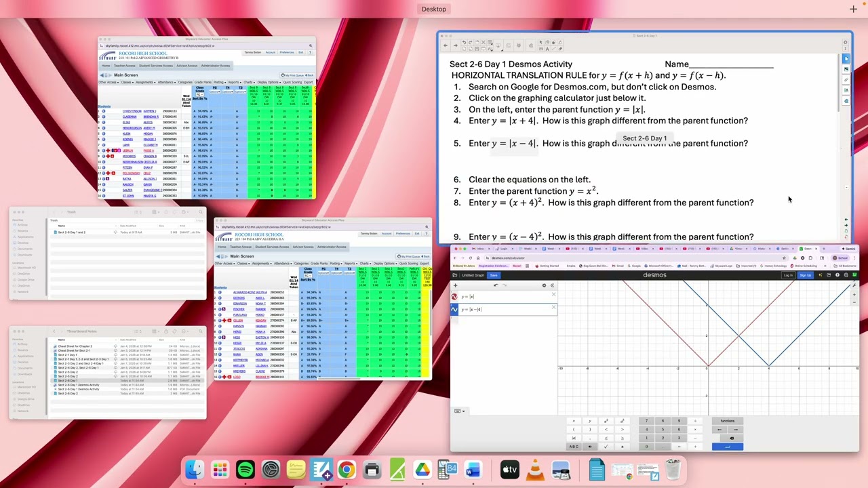The width and height of the screenshot is (868, 488).
Task: Switch Desmos keypad to ABC letters
Action: pos(574,447)
